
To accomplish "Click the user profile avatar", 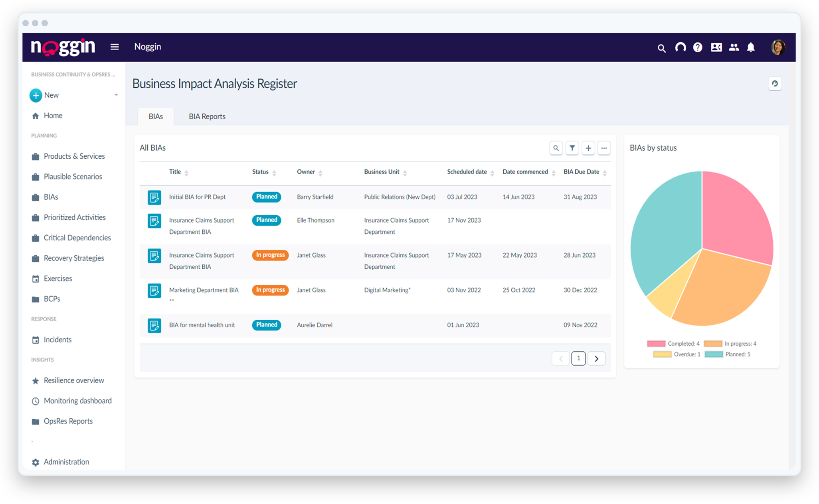I will click(777, 47).
